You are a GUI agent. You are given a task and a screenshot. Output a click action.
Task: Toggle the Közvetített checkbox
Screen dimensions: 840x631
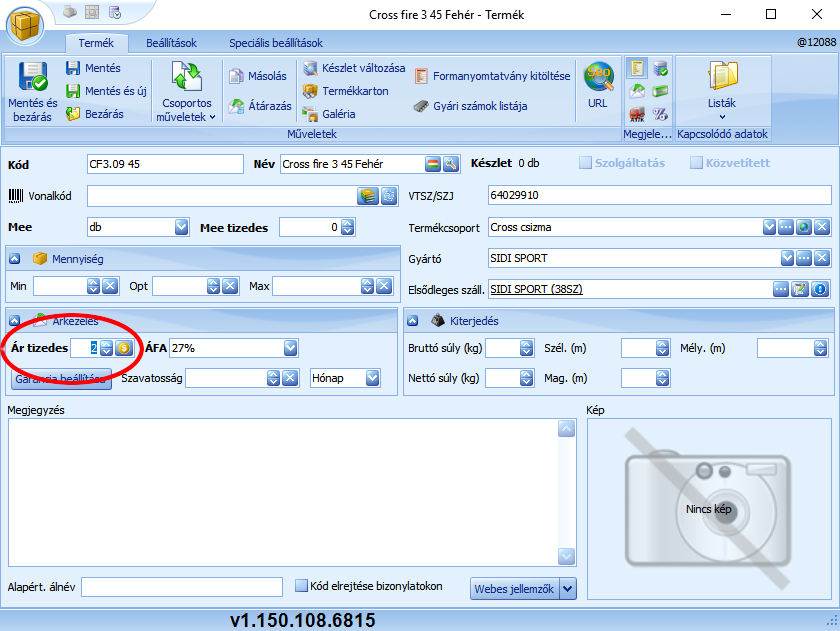point(696,163)
